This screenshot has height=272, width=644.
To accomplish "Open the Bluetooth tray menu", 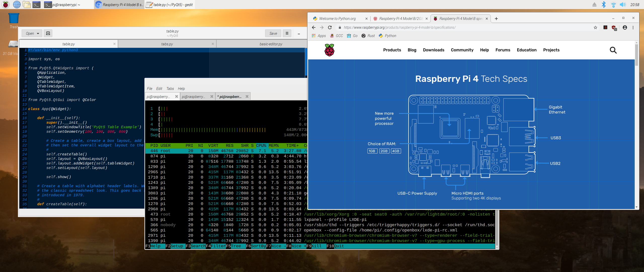I will click(x=604, y=5).
